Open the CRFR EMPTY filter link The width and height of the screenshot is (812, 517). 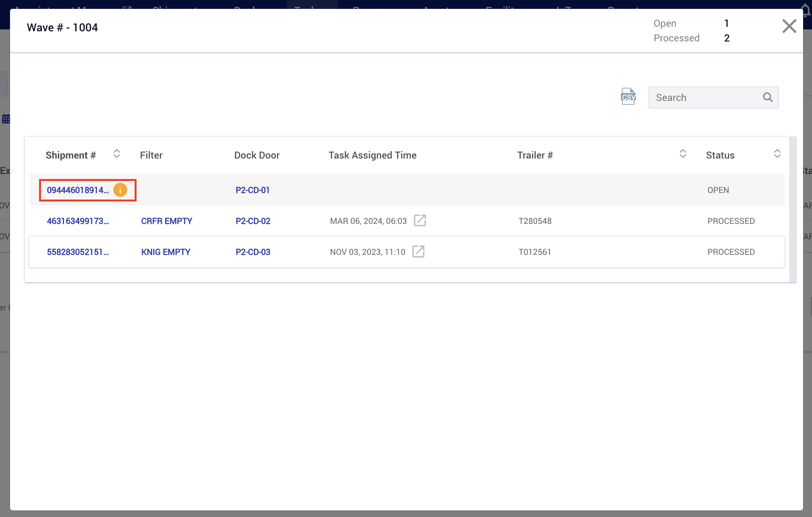[x=167, y=221]
